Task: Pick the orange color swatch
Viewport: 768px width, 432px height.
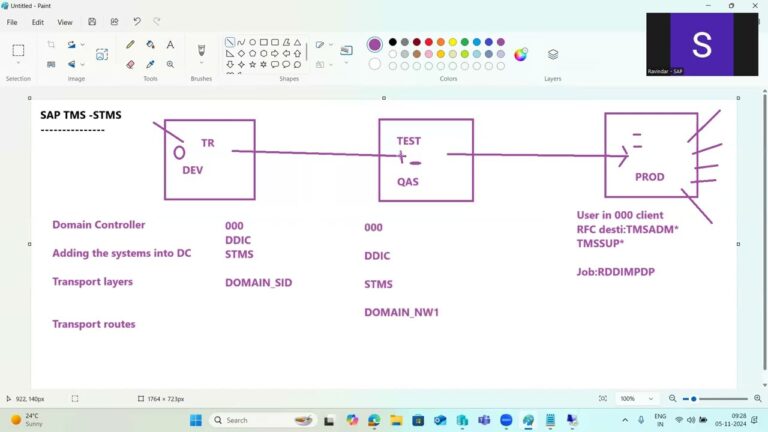Action: point(441,42)
